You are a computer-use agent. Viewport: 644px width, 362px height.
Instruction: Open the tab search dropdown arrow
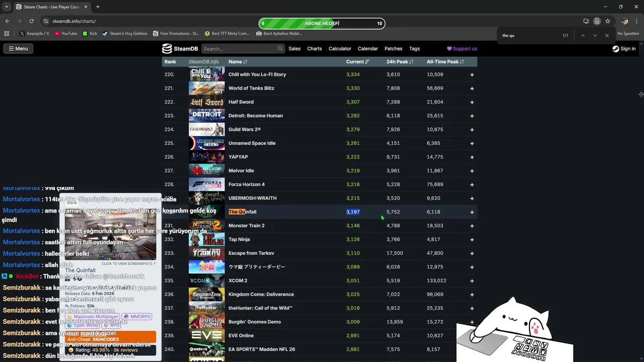point(6,7)
